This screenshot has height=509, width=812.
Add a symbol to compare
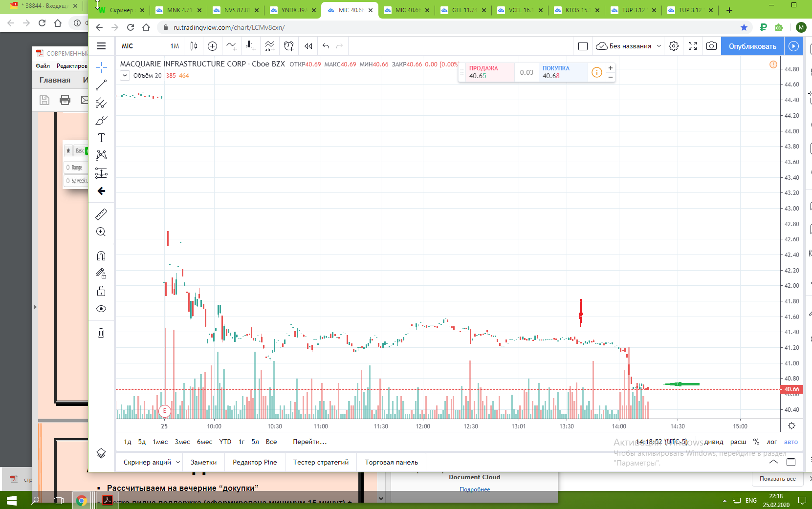click(x=212, y=46)
